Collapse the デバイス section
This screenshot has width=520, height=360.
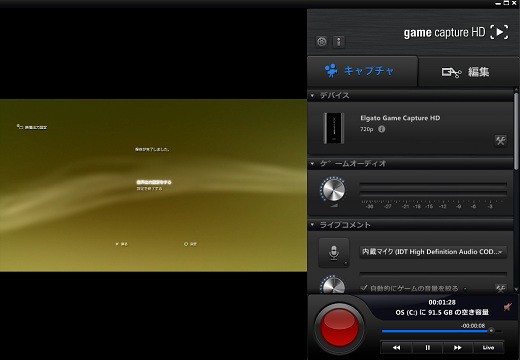point(312,96)
